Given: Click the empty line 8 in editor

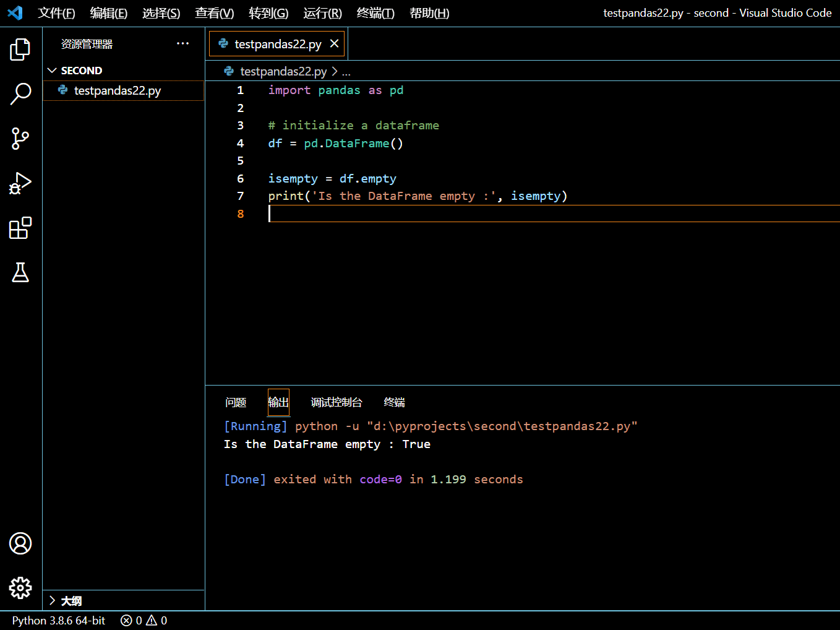Looking at the screenshot, I should click(x=554, y=214).
